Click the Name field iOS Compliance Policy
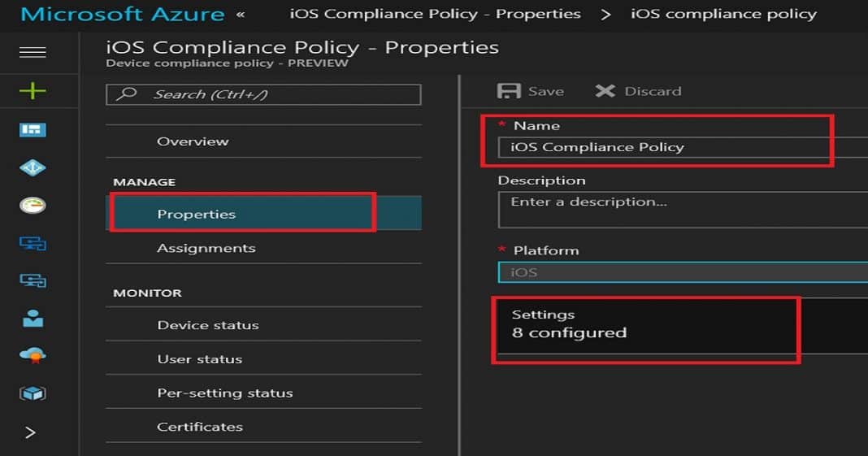Screen dimensions: 868x456 683,147
